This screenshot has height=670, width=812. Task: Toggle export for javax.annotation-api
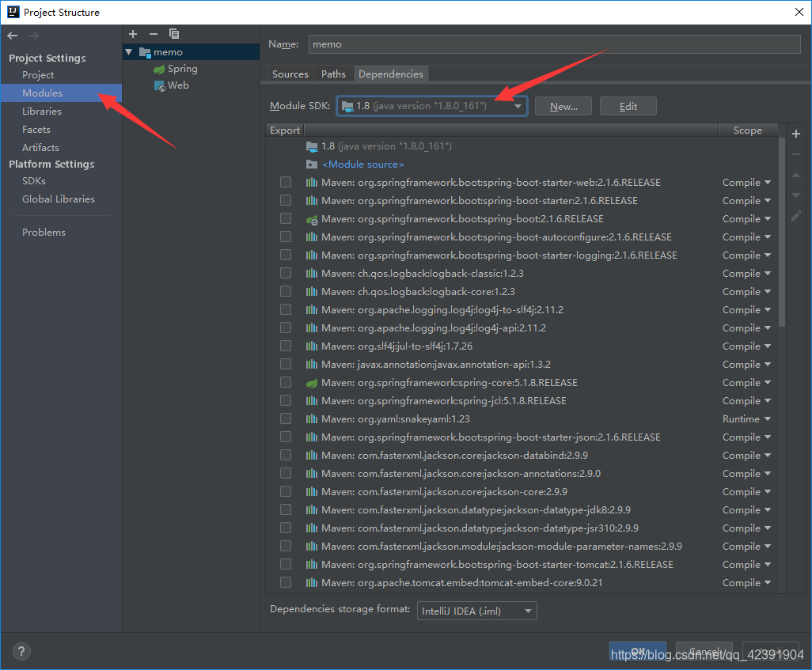point(286,364)
